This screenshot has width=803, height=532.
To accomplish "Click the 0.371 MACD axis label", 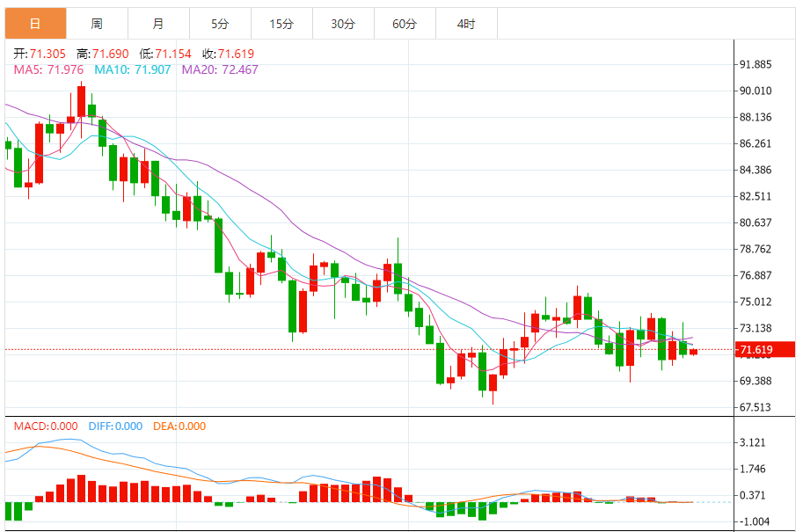I will pos(752,495).
